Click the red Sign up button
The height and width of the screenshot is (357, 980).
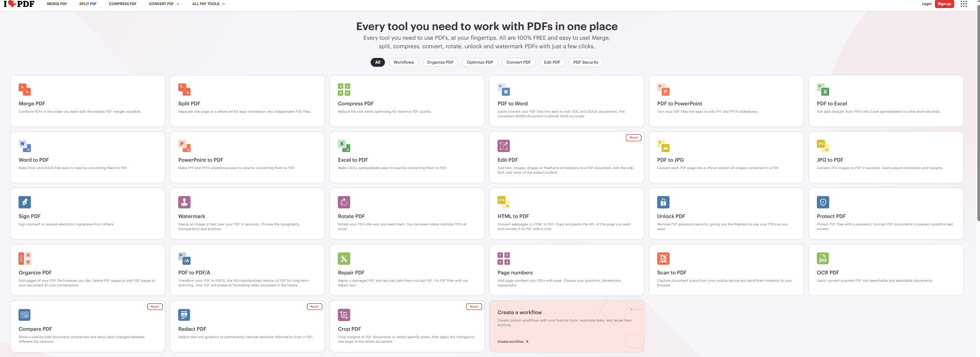coord(944,4)
